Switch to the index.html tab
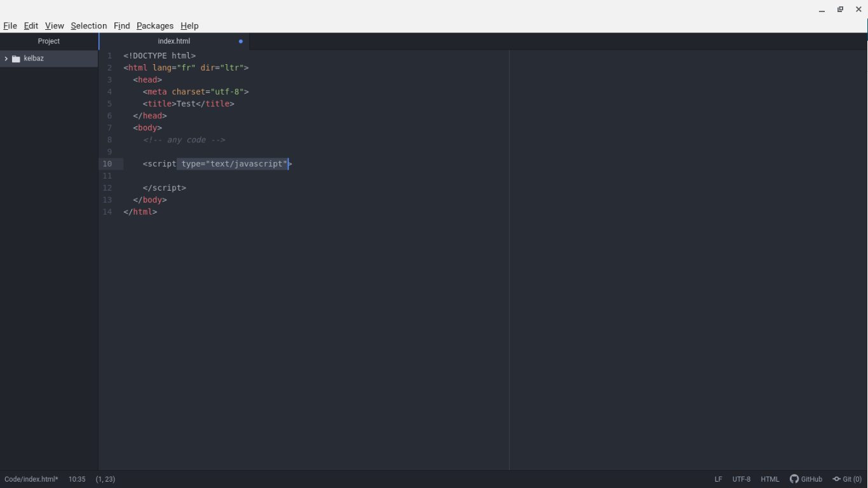Screen dimensions: 868x488 (x=173, y=41)
